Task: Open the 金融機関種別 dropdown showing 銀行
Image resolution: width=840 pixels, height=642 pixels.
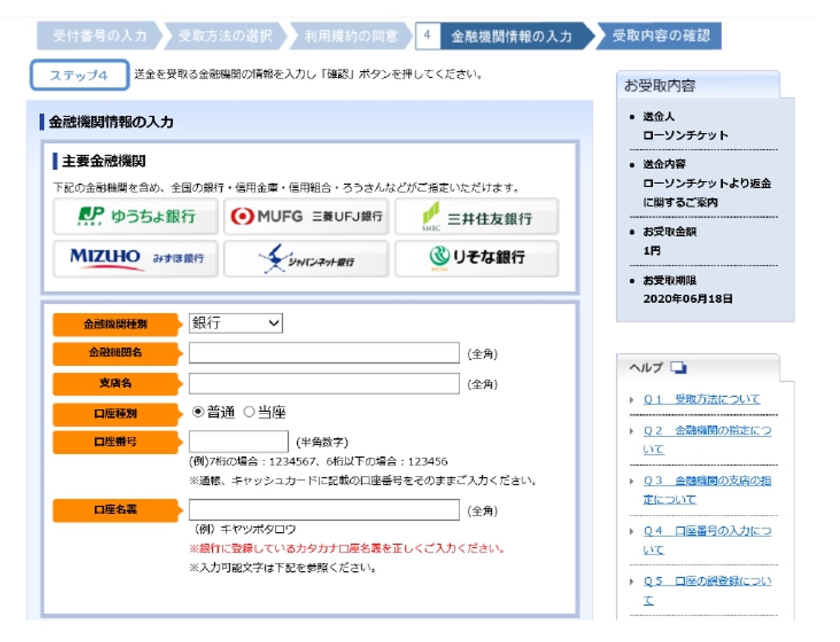Action: click(236, 323)
